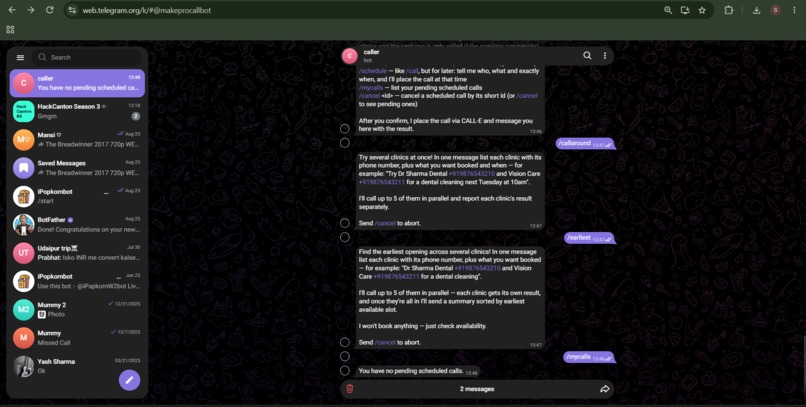
Task: Click the Saved Messages bookmark avatar
Action: (x=24, y=168)
